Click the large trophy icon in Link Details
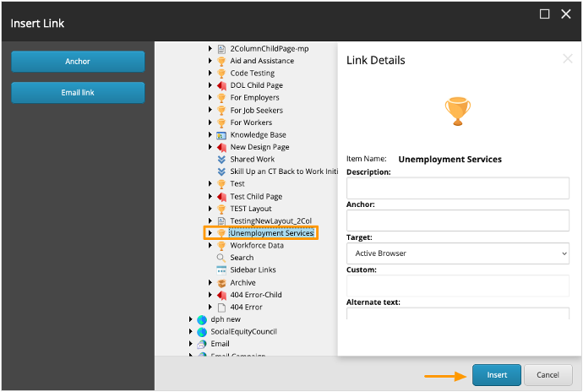 [457, 112]
